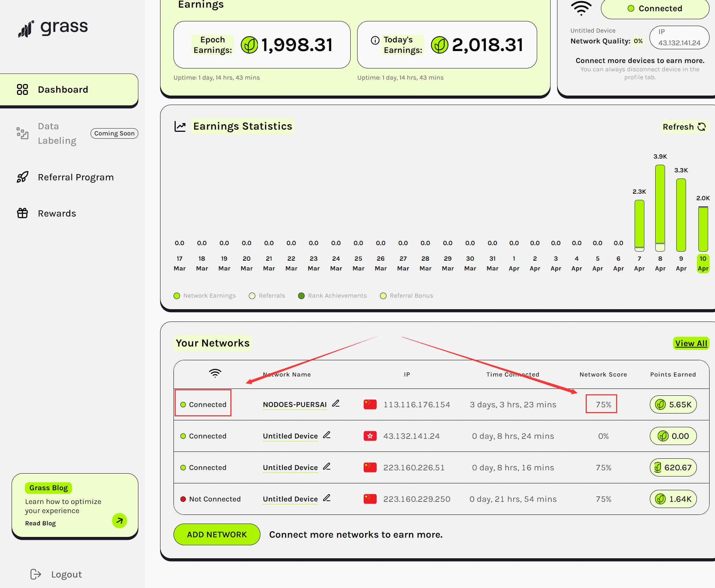The image size is (715, 588).
Task: Select the 9 Apr bar
Action: 681,215
